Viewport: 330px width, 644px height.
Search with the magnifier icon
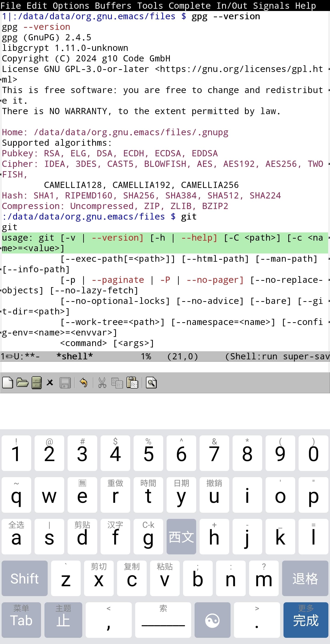tap(151, 383)
